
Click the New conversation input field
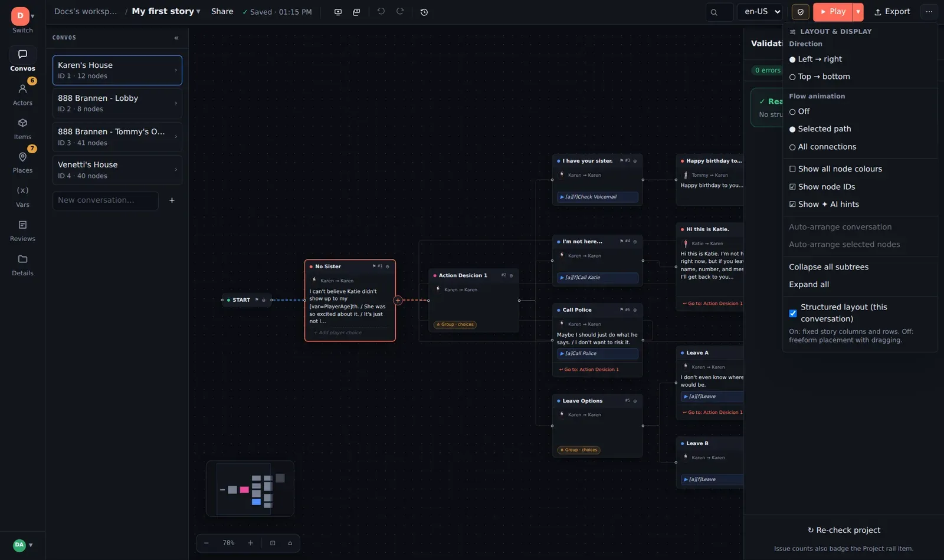click(x=106, y=200)
